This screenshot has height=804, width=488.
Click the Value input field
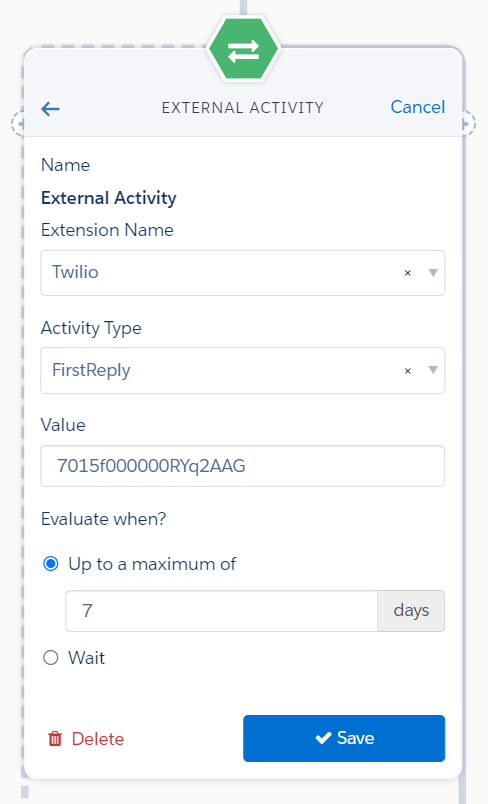point(242,466)
